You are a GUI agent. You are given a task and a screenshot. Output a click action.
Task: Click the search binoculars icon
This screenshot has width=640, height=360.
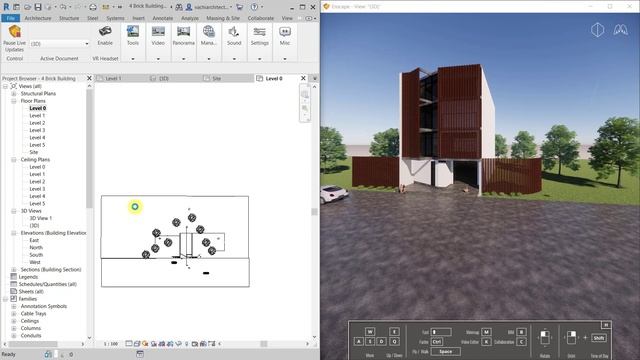tap(179, 7)
